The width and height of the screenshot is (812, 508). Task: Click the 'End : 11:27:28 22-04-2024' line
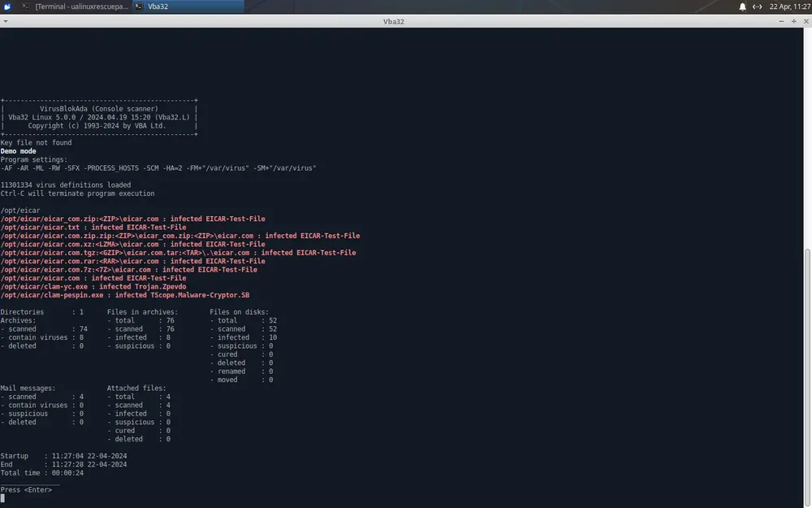(63, 464)
